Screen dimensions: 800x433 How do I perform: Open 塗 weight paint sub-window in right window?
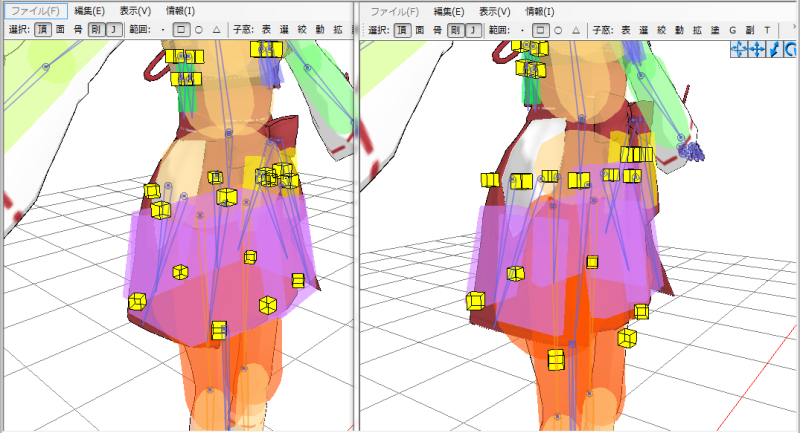[x=715, y=30]
